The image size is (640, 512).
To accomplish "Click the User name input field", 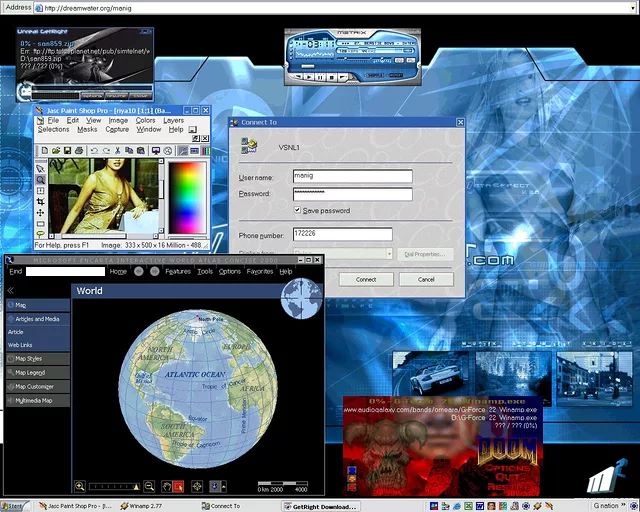I will tap(352, 176).
